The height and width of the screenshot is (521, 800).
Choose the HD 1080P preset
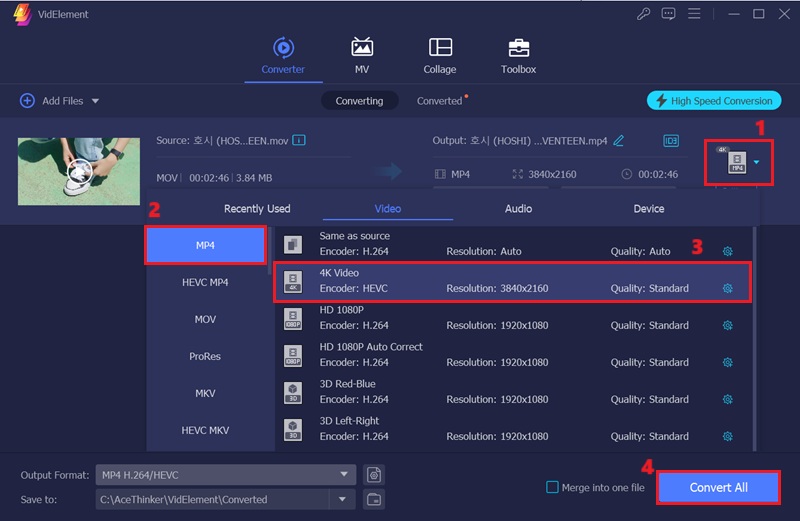(x=513, y=318)
